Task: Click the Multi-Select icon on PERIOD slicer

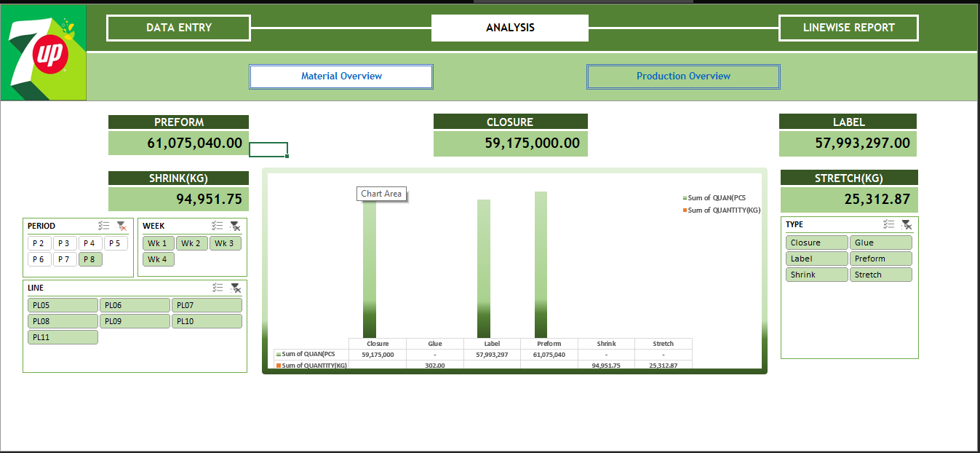Action: tap(103, 225)
